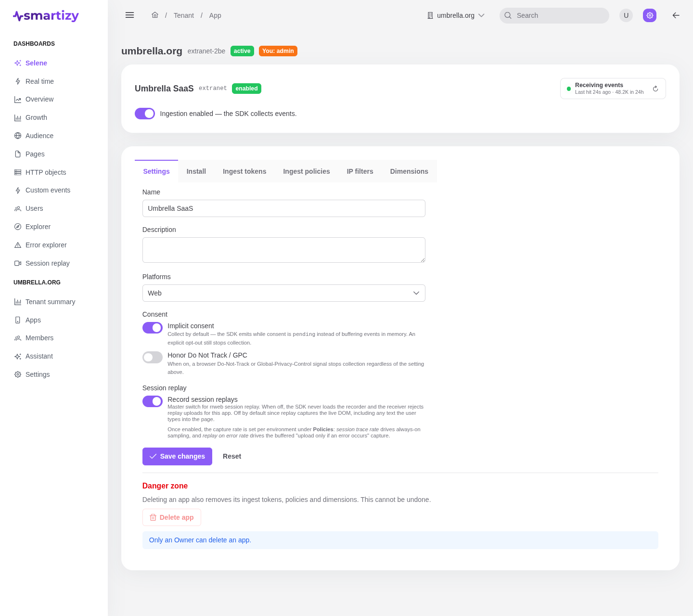693x616 pixels.
Task: Open the U user avatar
Action: 626,15
